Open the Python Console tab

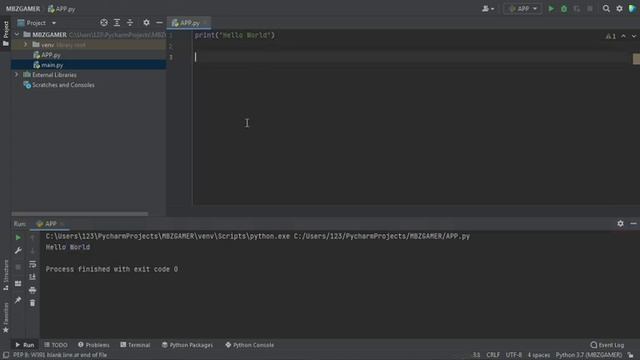[x=249, y=345]
